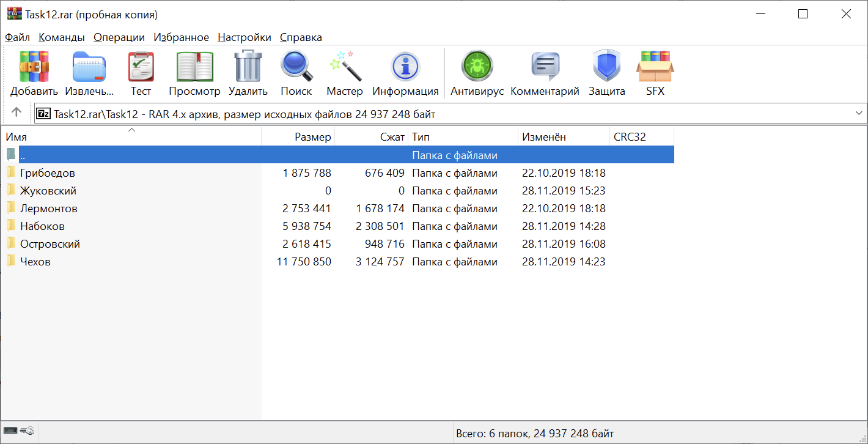Open the Избранное menu

(182, 37)
